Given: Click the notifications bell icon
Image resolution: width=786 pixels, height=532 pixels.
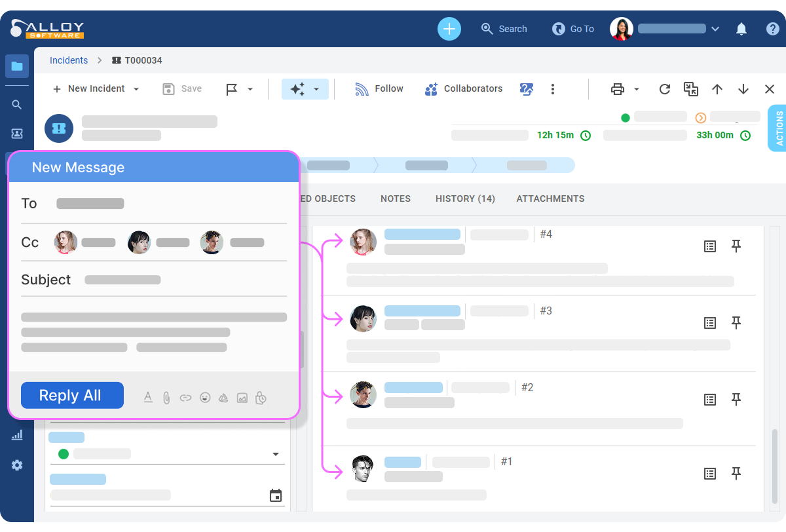Looking at the screenshot, I should [741, 29].
